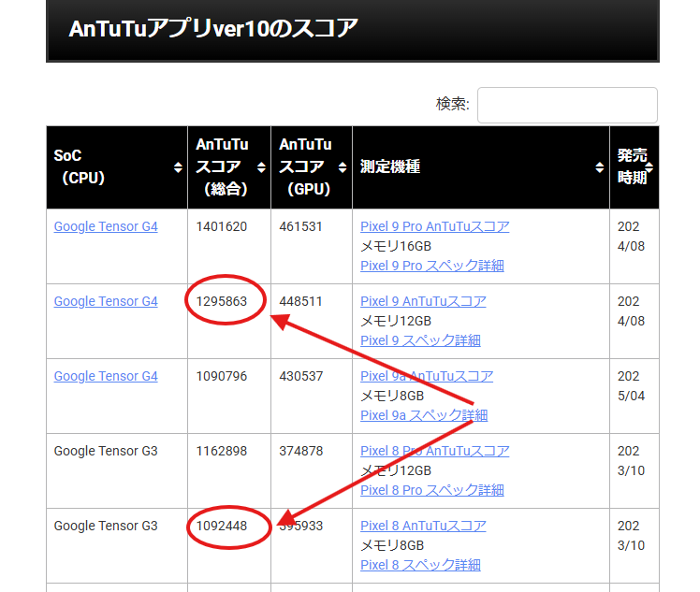Viewport: 700px width, 592px height.
Task: Open Pixel 9a AnTuTuスコア link
Action: [427, 377]
